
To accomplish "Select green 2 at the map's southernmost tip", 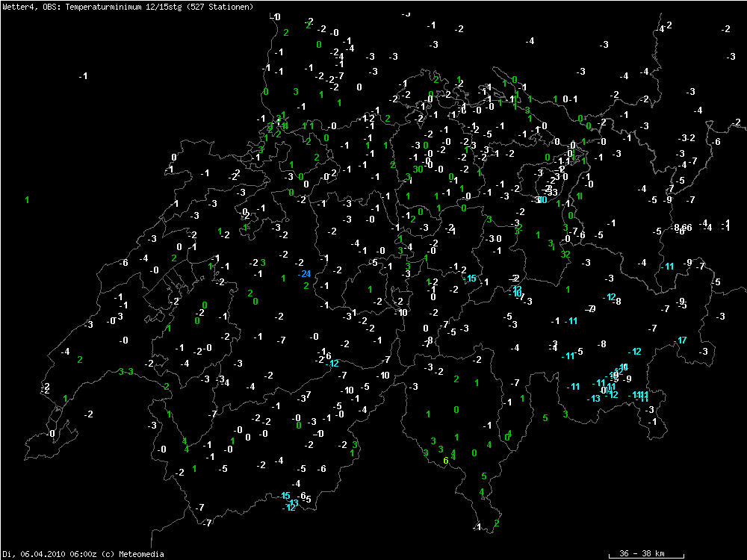I will [496, 523].
